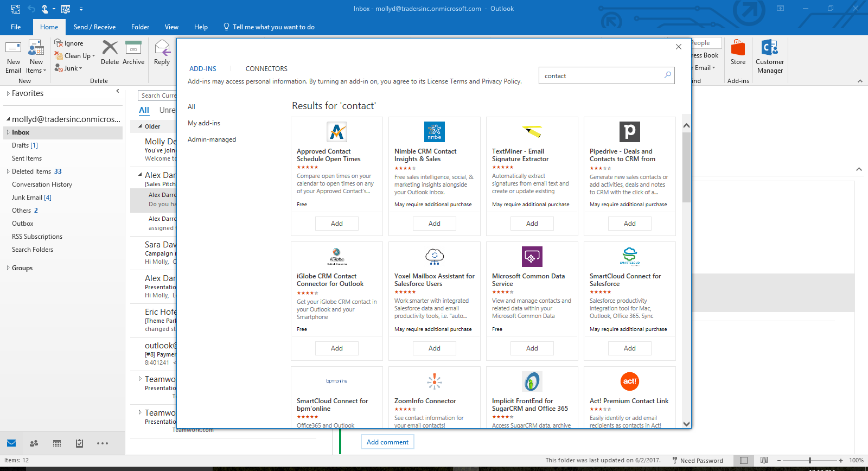The height and width of the screenshot is (471, 868).
Task: Click zoom out minus button
Action: pyautogui.click(x=779, y=460)
